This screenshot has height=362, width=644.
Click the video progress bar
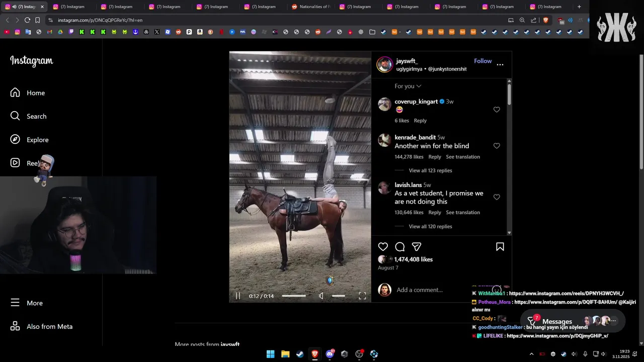coord(294,296)
